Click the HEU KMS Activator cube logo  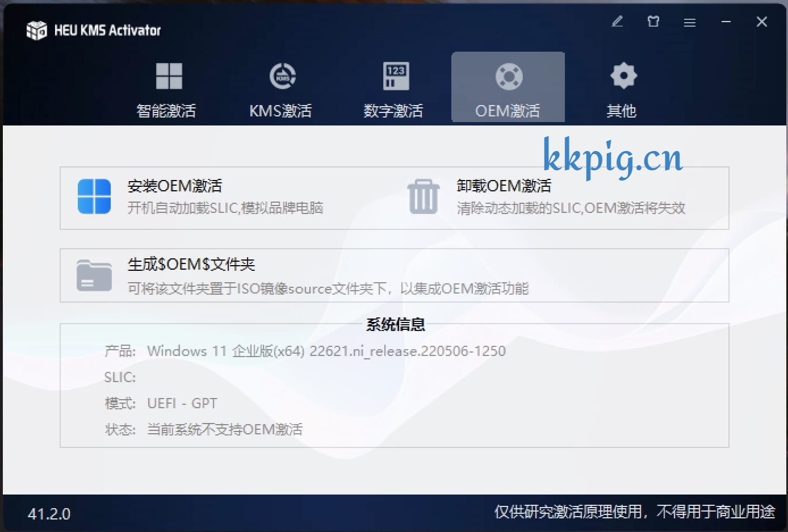click(37, 30)
